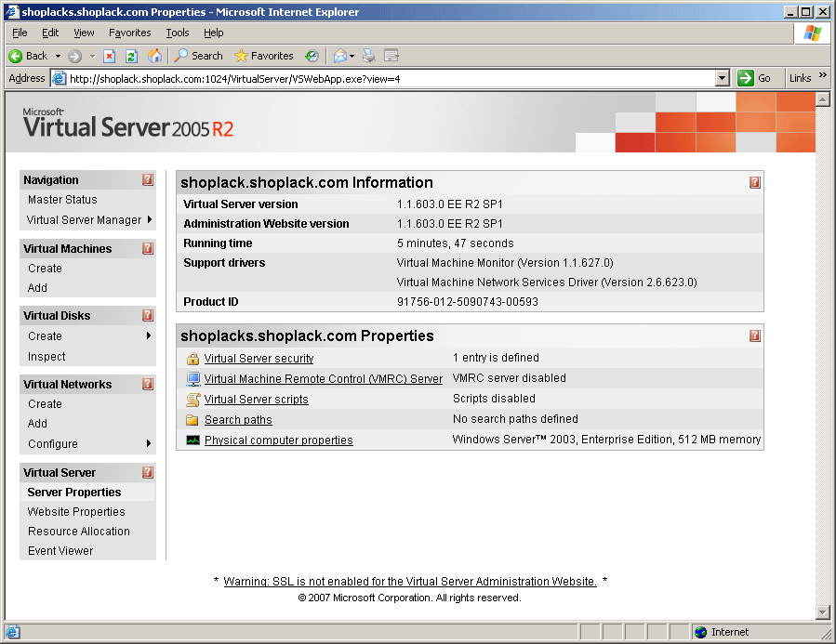
Task: Refresh the page with the Refresh icon
Action: (x=132, y=56)
